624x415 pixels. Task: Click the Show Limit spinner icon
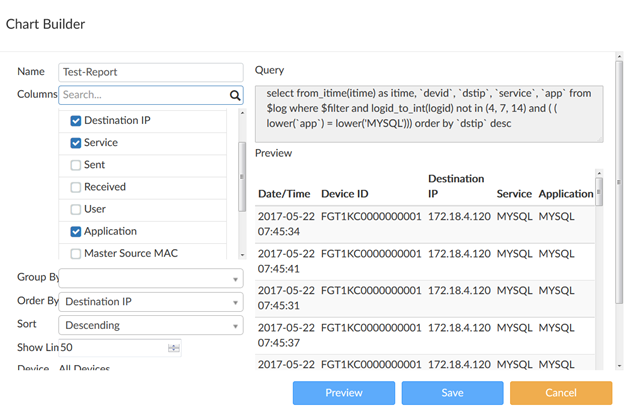174,348
